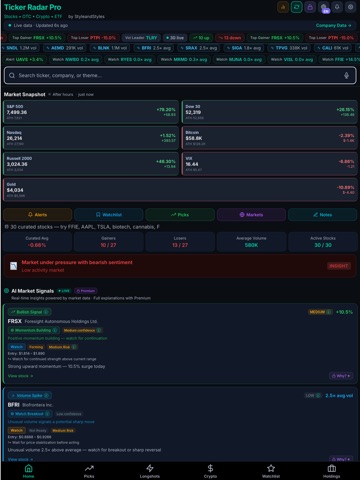This screenshot has height=480, width=360.
Task: Click the insight banner document icon
Action: pos(13,266)
